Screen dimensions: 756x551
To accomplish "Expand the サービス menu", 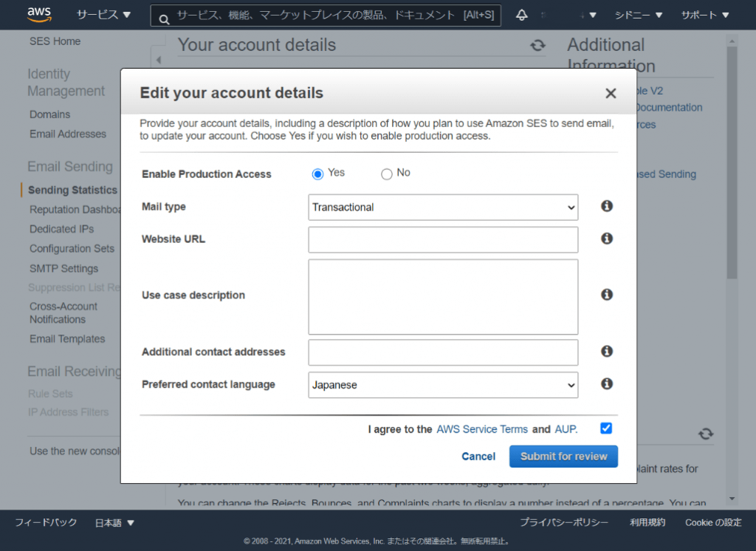I will (x=103, y=15).
